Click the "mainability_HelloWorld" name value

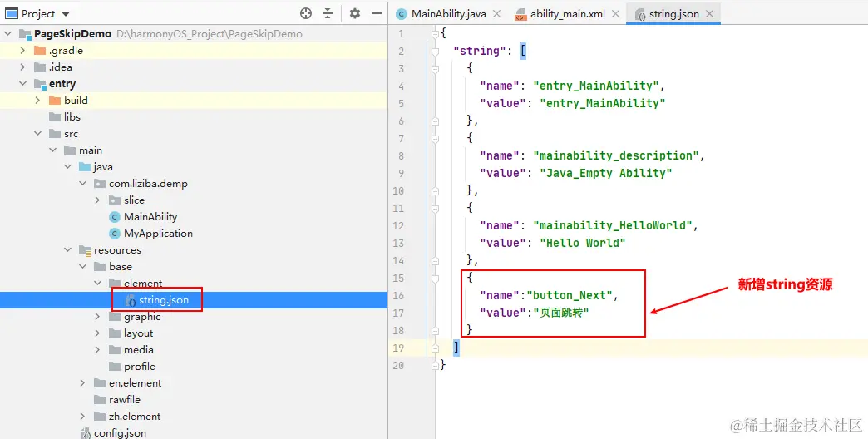click(x=613, y=225)
